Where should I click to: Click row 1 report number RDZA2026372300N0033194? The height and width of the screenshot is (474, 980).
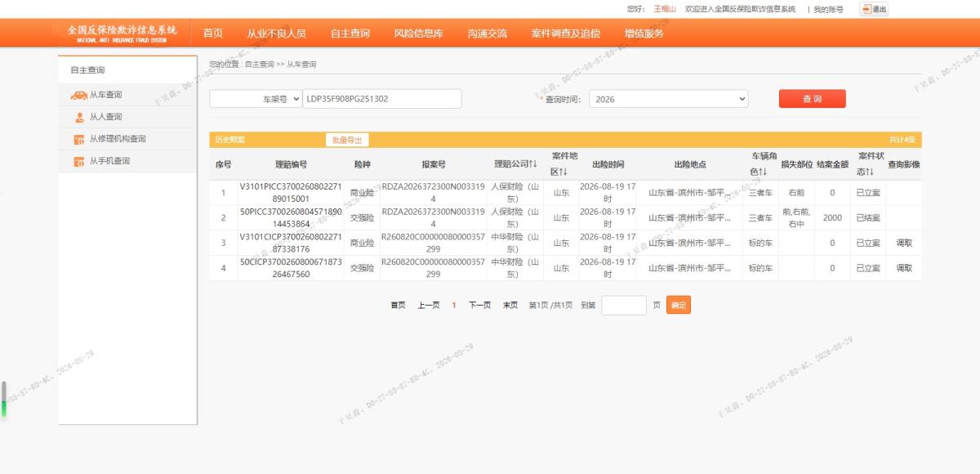coord(434,192)
